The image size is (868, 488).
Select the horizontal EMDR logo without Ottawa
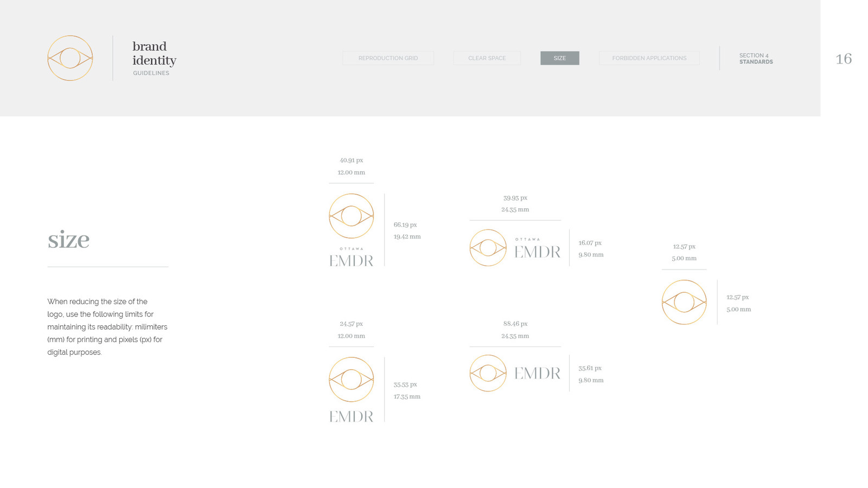[515, 373]
